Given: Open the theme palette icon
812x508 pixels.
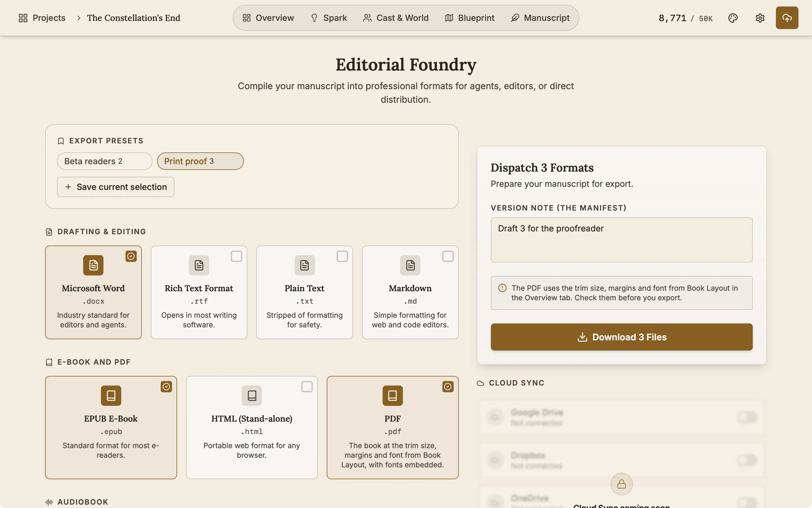Looking at the screenshot, I should [733, 18].
